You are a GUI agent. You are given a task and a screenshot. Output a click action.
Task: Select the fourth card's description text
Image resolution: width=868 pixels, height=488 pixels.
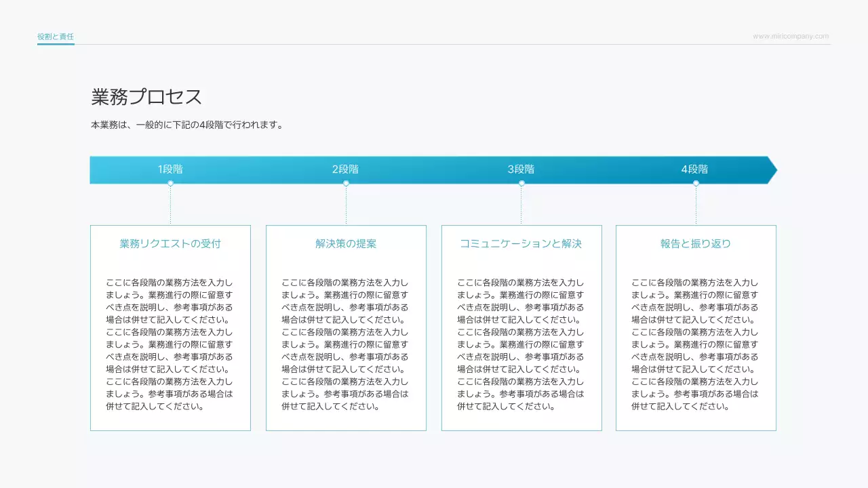696,344
